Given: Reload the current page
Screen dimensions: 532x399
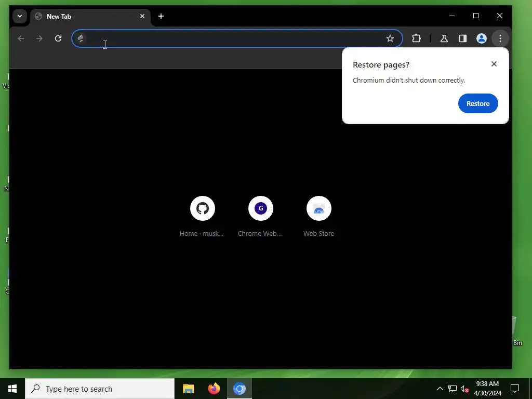Looking at the screenshot, I should (x=58, y=38).
